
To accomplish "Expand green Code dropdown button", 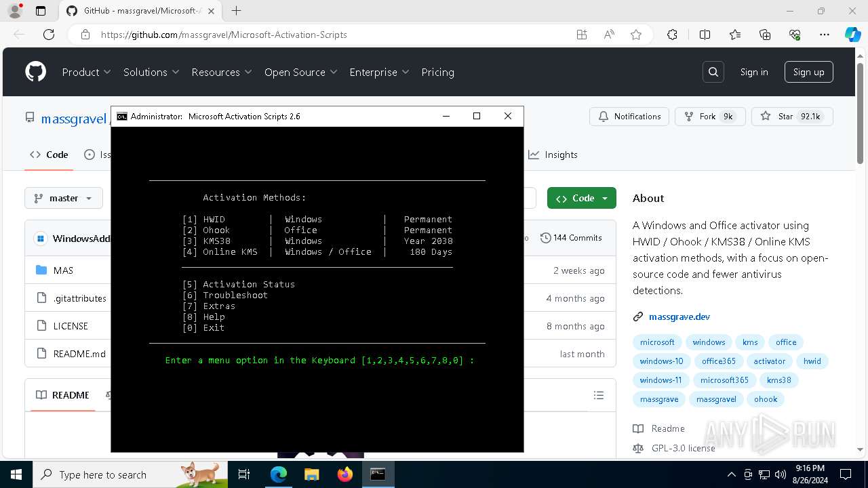I will 582,198.
